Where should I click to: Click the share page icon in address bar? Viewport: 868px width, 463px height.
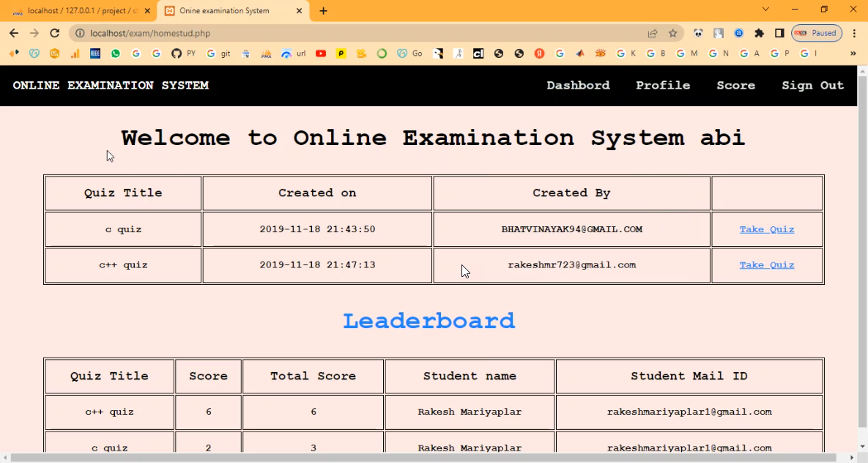click(x=652, y=33)
